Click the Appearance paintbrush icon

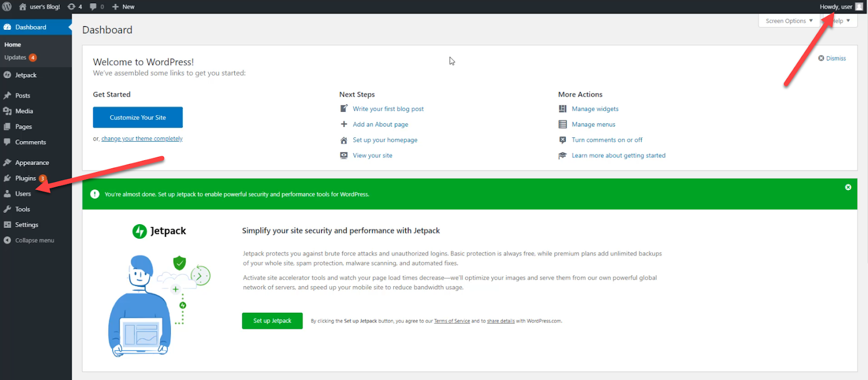pos(7,162)
